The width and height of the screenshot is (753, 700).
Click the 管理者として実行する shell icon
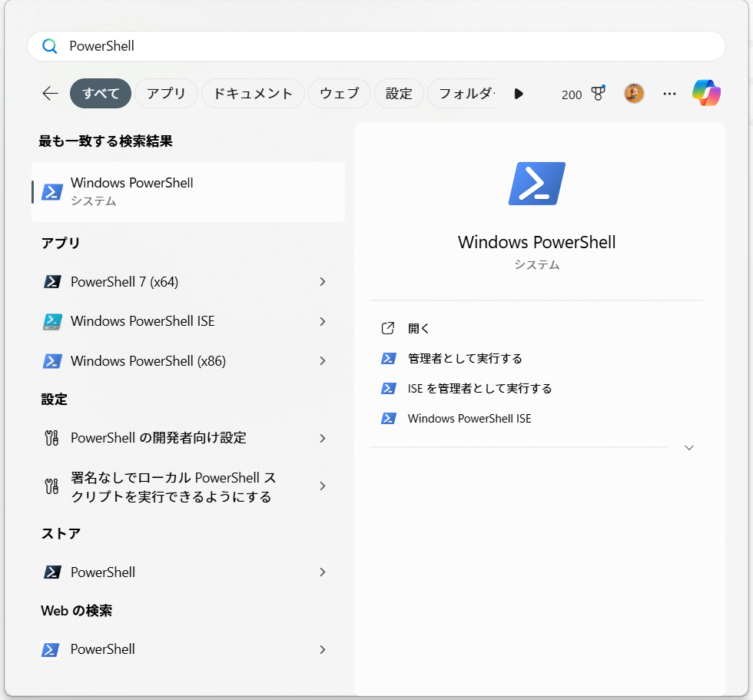click(x=389, y=358)
